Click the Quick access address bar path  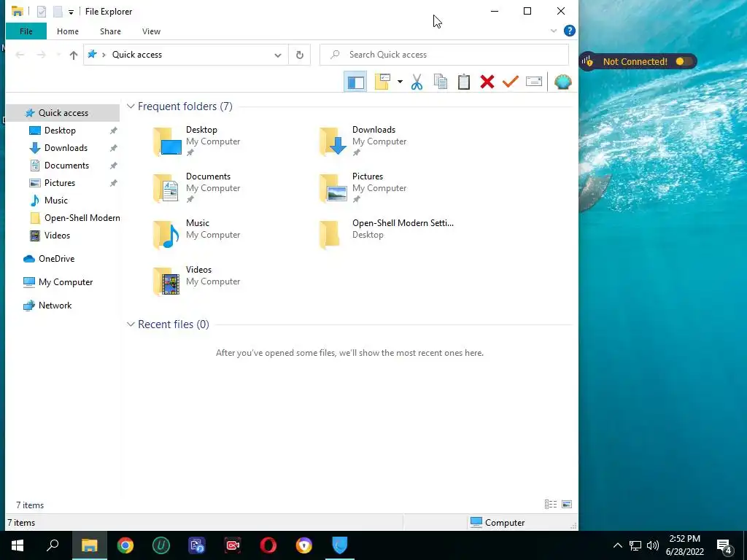pos(136,55)
